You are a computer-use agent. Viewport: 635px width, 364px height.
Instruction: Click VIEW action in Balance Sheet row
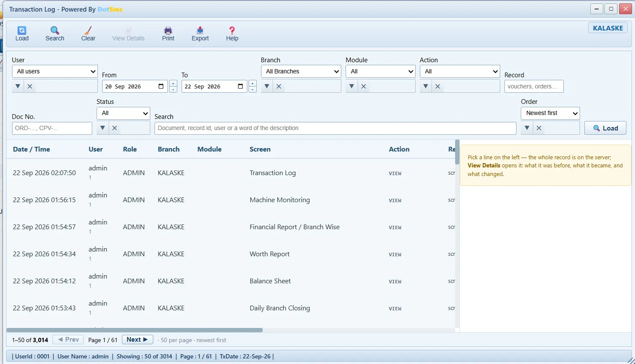coord(395,282)
